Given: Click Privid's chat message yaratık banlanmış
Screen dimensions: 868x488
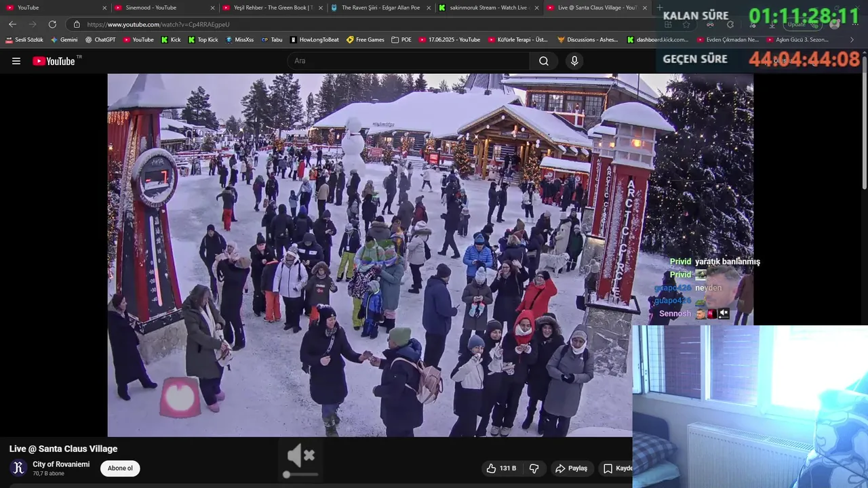Looking at the screenshot, I should 728,262.
